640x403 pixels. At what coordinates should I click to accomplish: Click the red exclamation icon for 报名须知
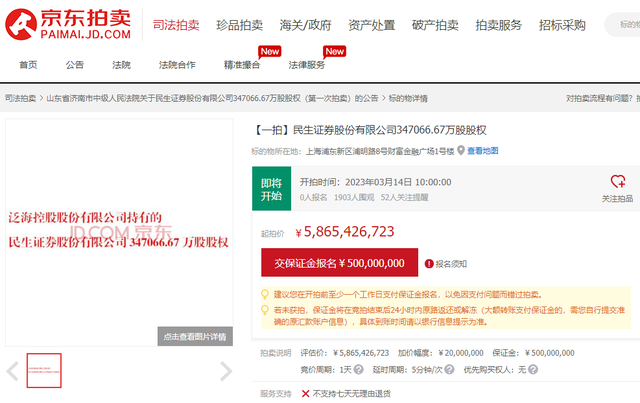(429, 264)
